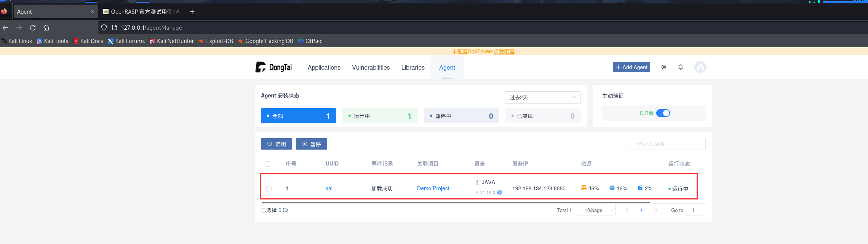Click the DongTai logo
The width and height of the screenshot is (868, 244).
click(x=273, y=67)
